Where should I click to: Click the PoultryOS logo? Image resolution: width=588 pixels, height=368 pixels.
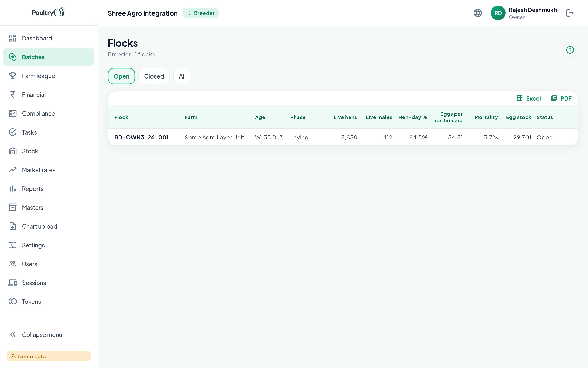click(48, 12)
